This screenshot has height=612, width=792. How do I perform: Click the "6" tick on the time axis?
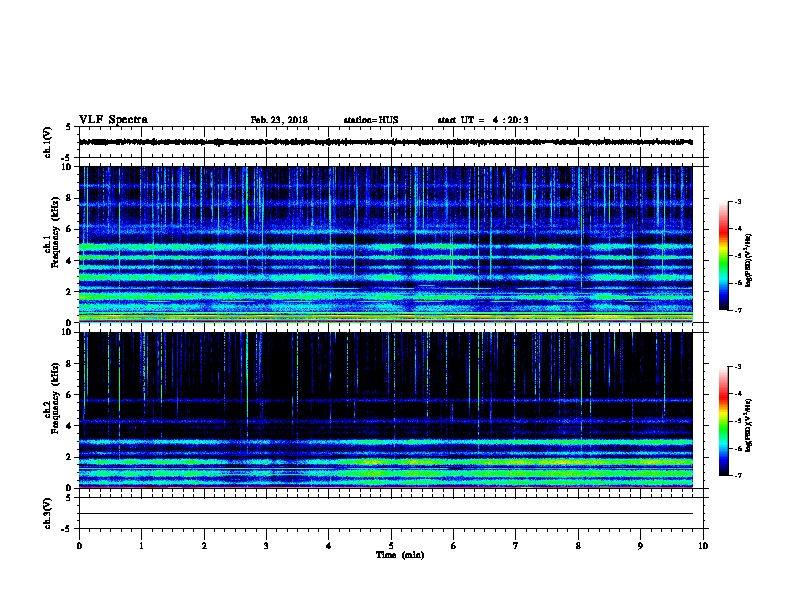click(x=454, y=546)
